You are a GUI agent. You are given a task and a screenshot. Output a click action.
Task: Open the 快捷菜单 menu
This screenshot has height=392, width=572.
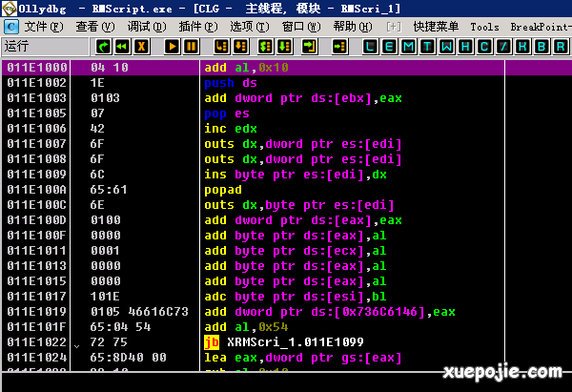pos(436,27)
